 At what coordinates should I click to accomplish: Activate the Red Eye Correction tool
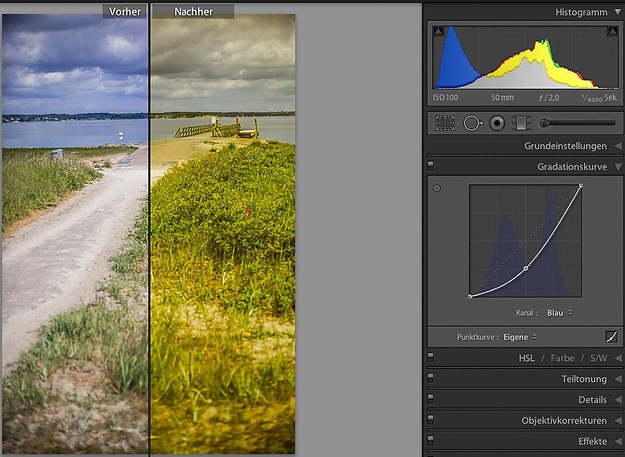pyautogui.click(x=496, y=123)
